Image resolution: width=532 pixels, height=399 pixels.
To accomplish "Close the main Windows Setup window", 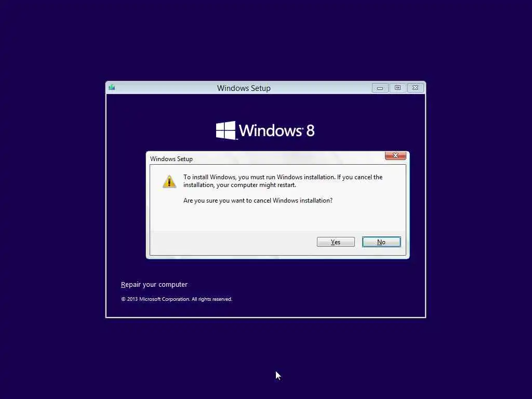I will pos(415,88).
